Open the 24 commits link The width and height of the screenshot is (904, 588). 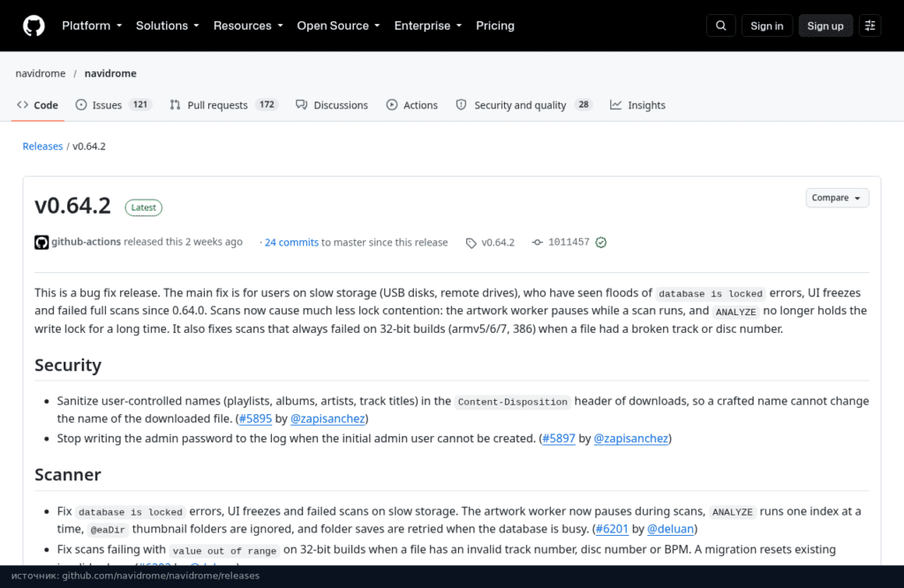coord(291,243)
